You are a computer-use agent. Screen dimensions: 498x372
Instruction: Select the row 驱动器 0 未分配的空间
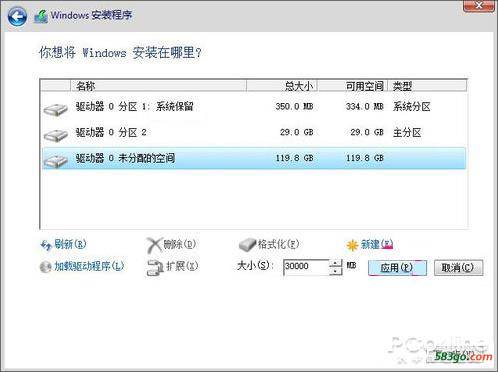[254, 158]
